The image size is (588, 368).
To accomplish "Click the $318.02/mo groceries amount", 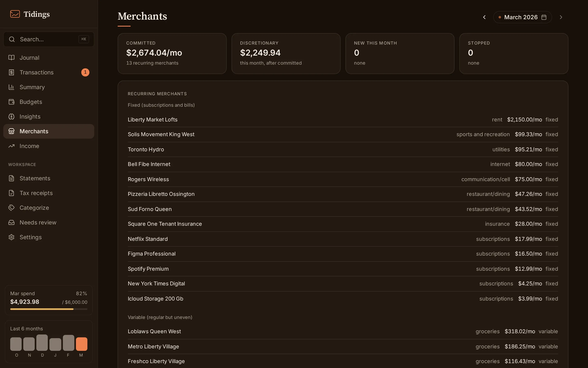I will [x=520, y=331].
